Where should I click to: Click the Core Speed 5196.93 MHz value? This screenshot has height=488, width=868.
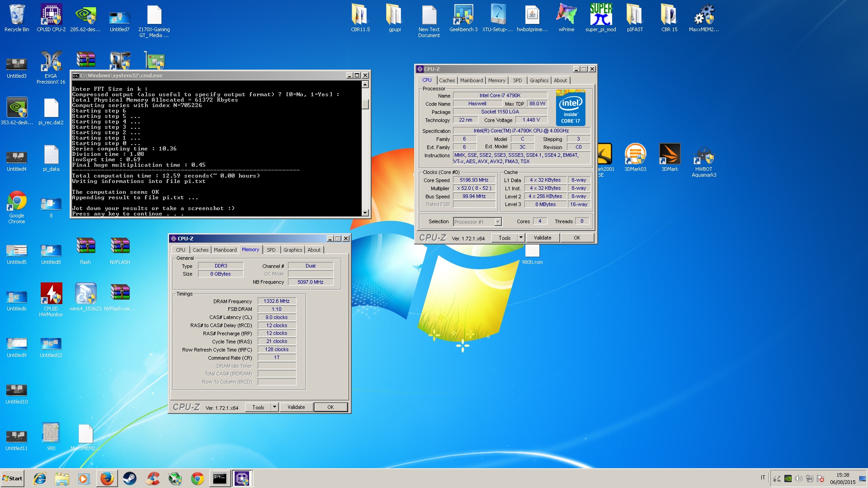point(474,180)
